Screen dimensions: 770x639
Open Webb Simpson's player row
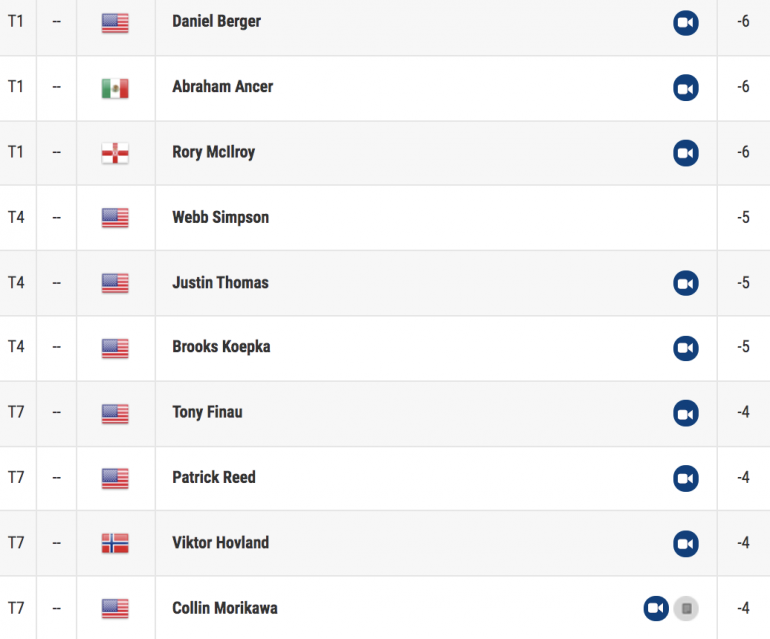tap(385, 218)
